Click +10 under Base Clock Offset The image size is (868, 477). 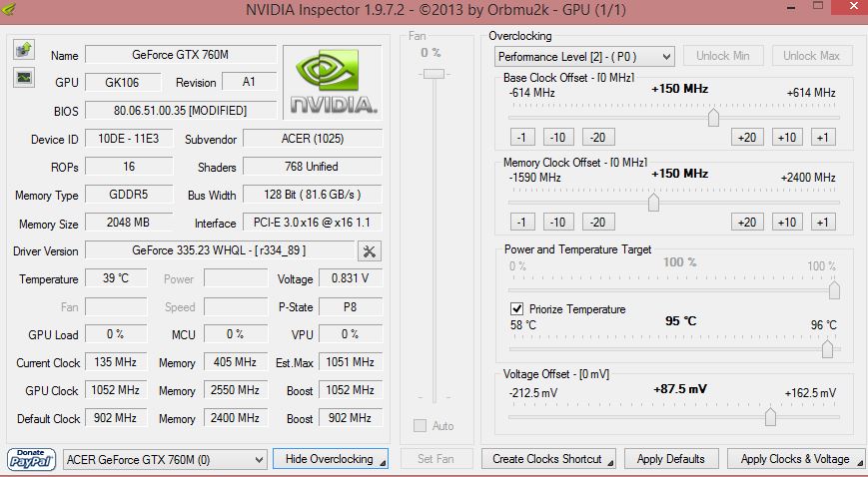pyautogui.click(x=787, y=138)
